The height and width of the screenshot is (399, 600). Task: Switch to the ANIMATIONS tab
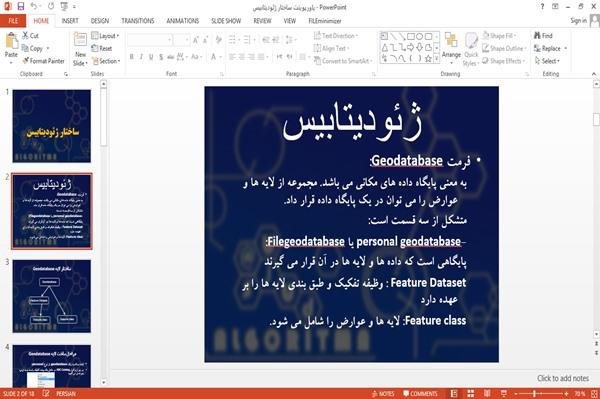click(x=183, y=21)
